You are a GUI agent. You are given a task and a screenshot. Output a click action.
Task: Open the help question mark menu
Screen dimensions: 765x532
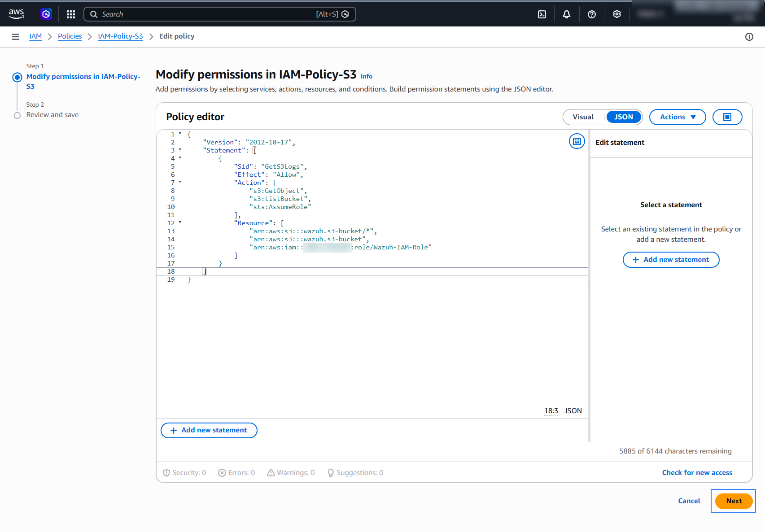tap(592, 14)
